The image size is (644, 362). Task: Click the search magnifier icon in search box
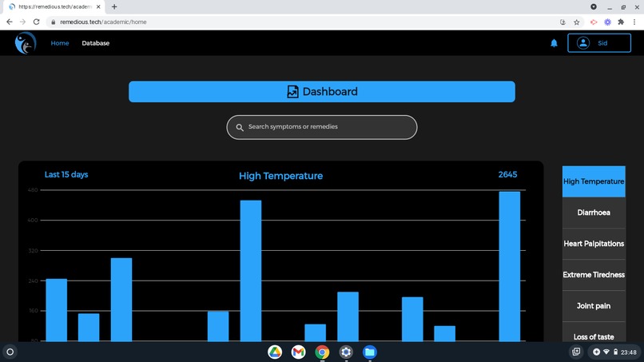pos(240,127)
